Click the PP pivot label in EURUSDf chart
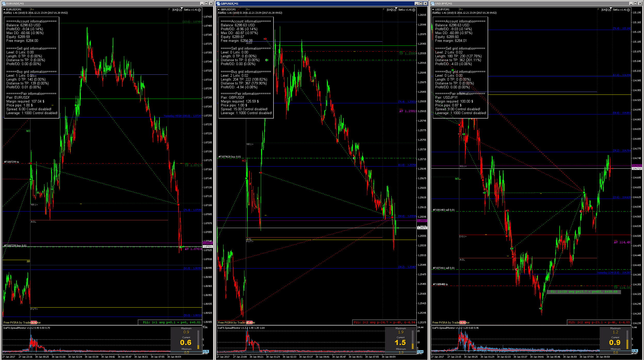The height and width of the screenshot is (360, 644). click(28, 262)
